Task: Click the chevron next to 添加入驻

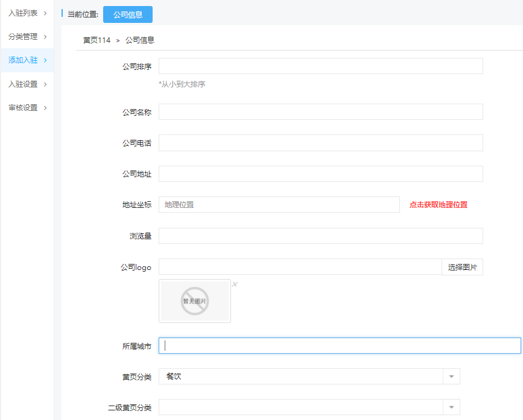Action: point(45,60)
